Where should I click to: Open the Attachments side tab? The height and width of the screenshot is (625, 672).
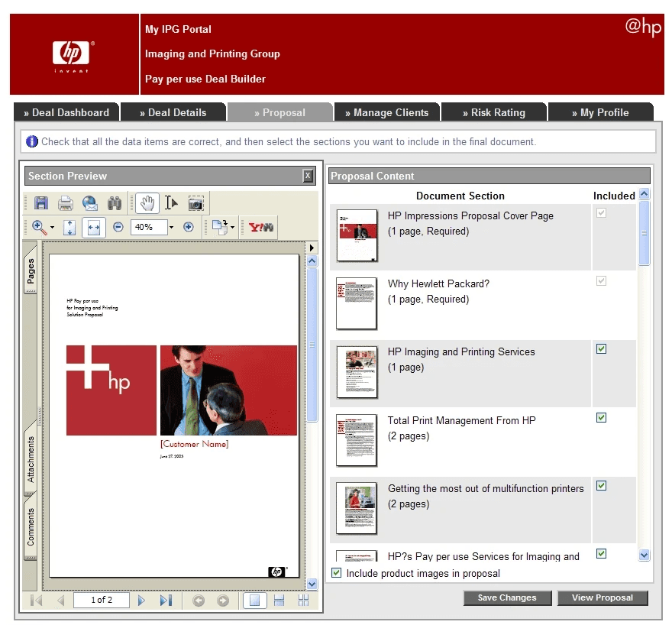31,458
